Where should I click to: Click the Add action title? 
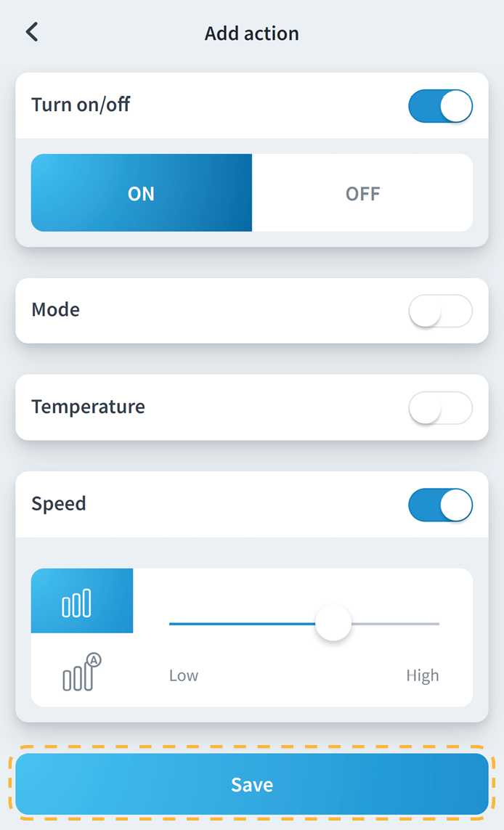point(252,33)
